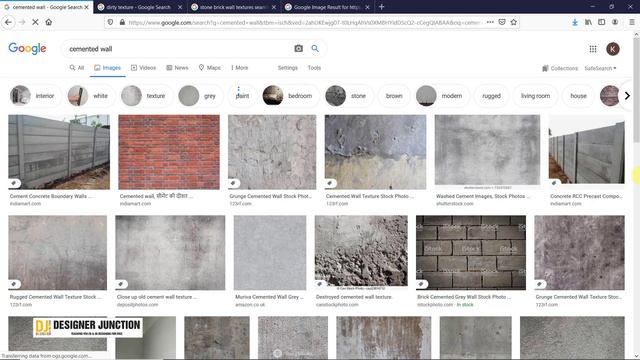Open the Google account avatar K
The image size is (640, 360).
612,49
